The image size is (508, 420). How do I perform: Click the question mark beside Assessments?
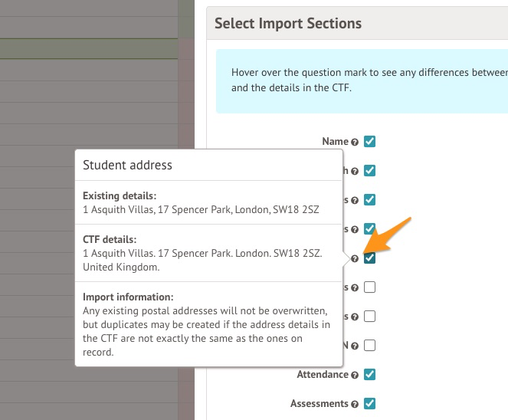tap(355, 404)
